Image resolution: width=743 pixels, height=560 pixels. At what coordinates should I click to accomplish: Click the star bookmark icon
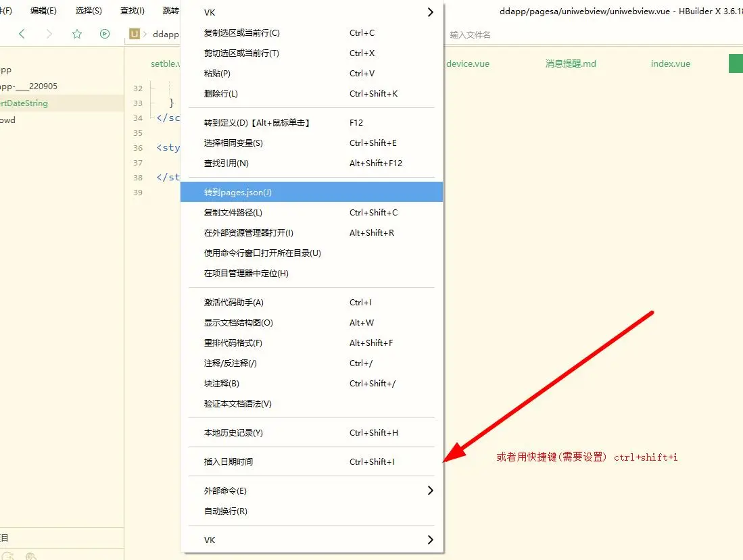(76, 34)
